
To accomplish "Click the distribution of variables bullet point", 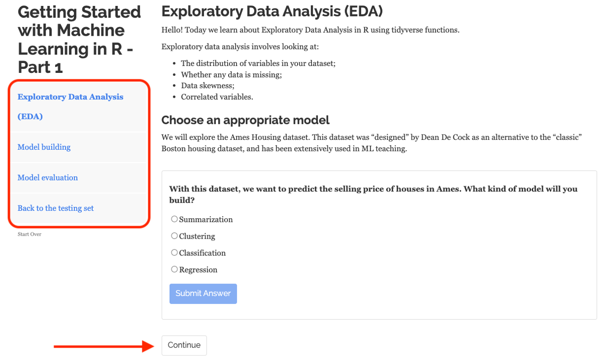I will coord(258,63).
